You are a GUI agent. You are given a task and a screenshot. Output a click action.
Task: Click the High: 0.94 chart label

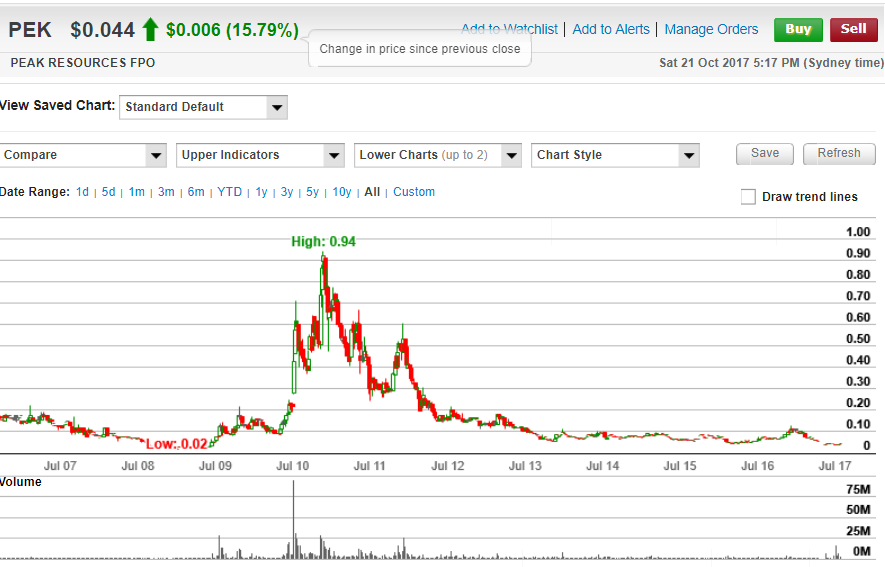point(323,241)
